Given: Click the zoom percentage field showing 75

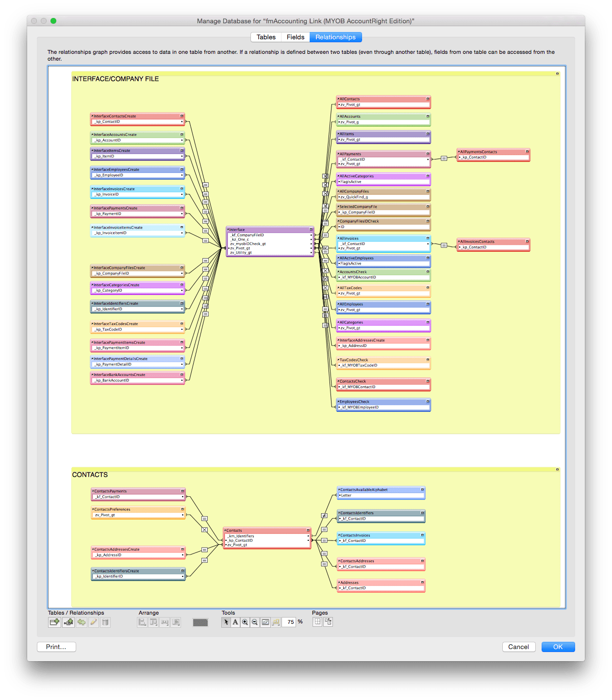Looking at the screenshot, I should click(x=289, y=622).
